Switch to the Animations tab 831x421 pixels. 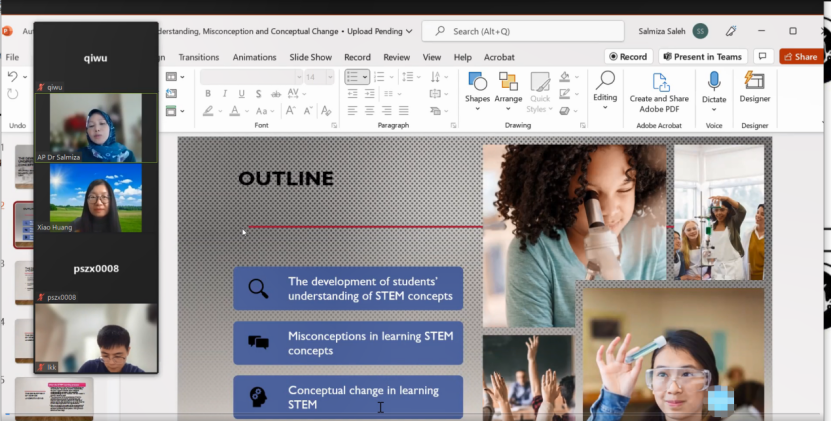point(254,57)
